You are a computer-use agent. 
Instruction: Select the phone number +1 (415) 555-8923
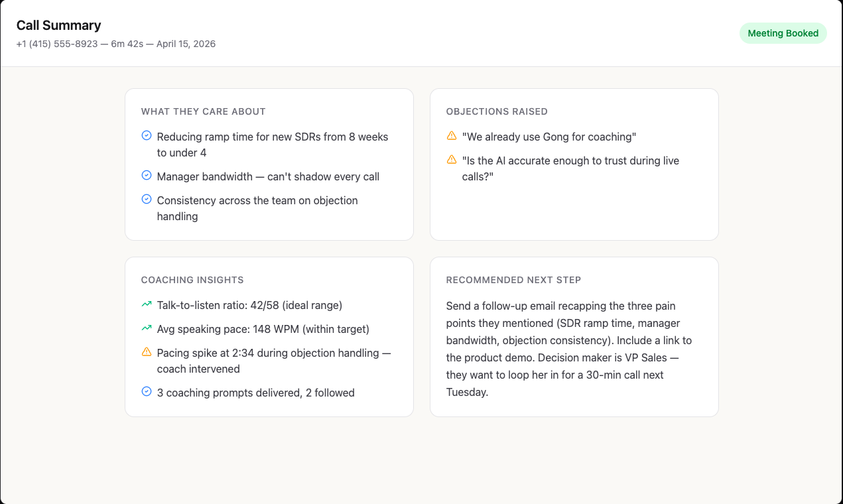pyautogui.click(x=57, y=44)
